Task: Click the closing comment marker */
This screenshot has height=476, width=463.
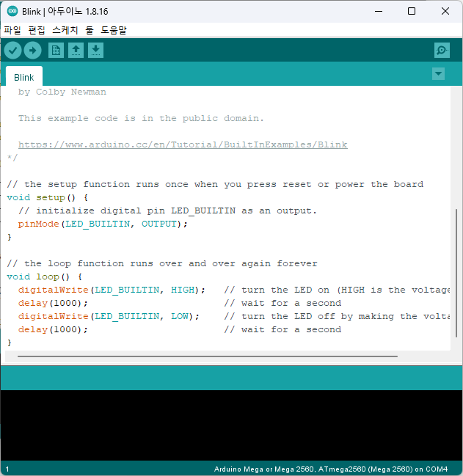Action: [12, 158]
